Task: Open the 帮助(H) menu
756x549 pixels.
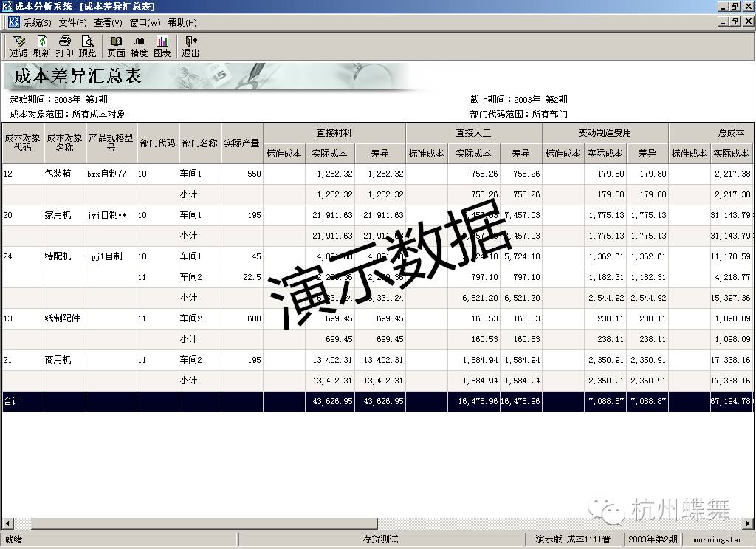Action: (183, 22)
